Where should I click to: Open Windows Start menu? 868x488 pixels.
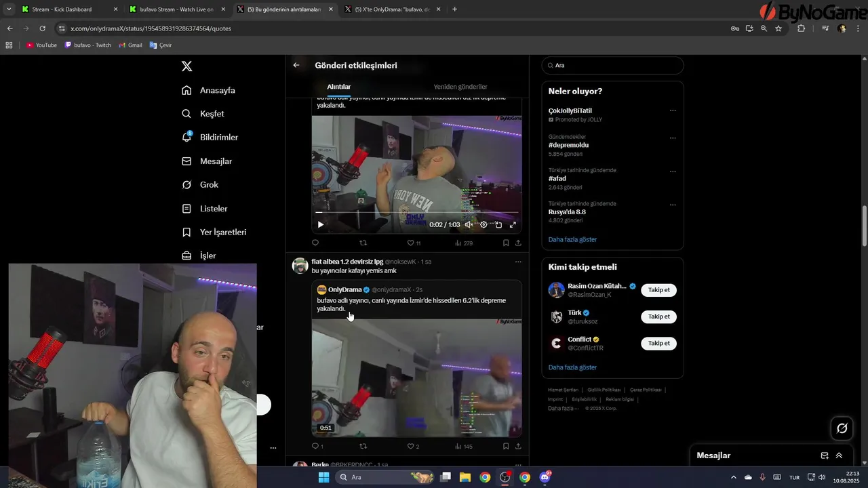click(x=324, y=477)
